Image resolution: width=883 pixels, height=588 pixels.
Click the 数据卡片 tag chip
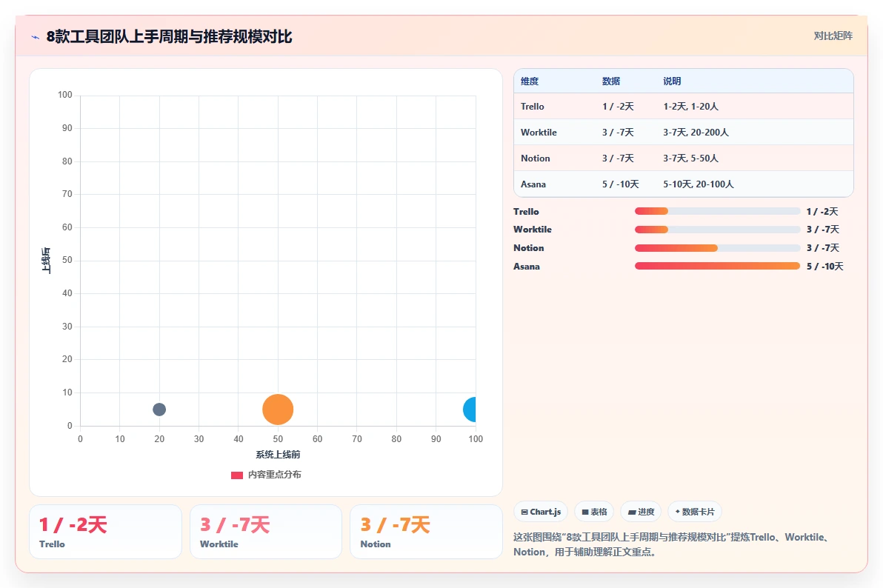point(694,512)
